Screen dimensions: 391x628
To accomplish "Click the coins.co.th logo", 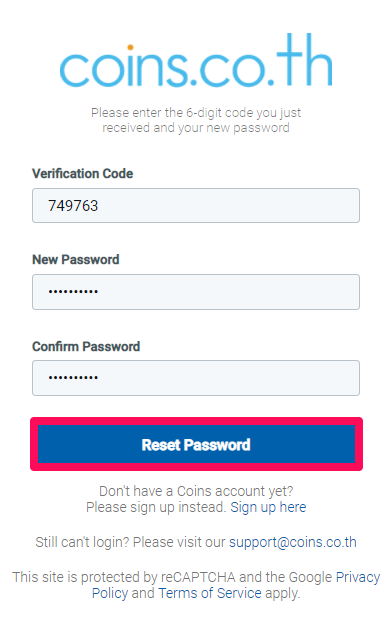I will tap(196, 60).
